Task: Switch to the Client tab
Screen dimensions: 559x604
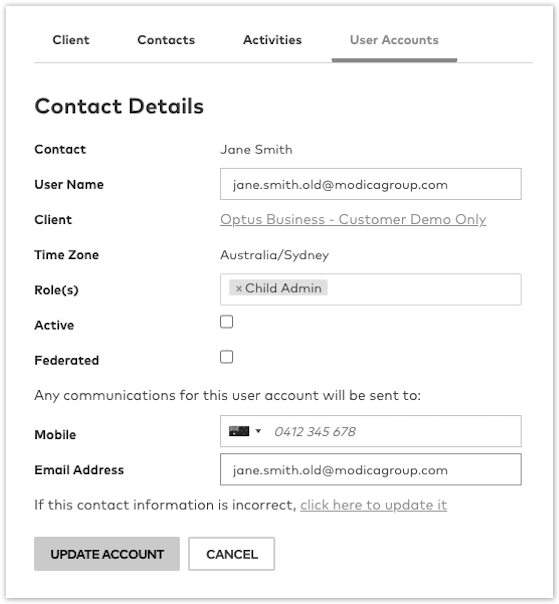Action: (71, 40)
